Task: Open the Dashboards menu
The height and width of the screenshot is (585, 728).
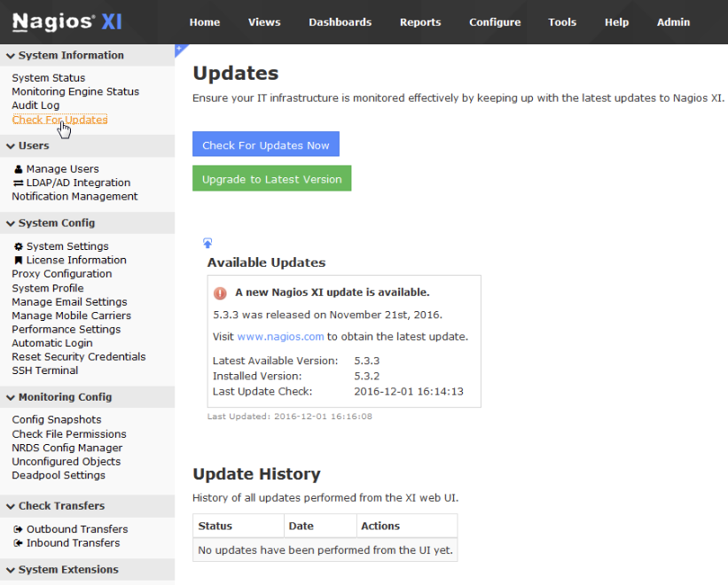Action: pyautogui.click(x=341, y=22)
